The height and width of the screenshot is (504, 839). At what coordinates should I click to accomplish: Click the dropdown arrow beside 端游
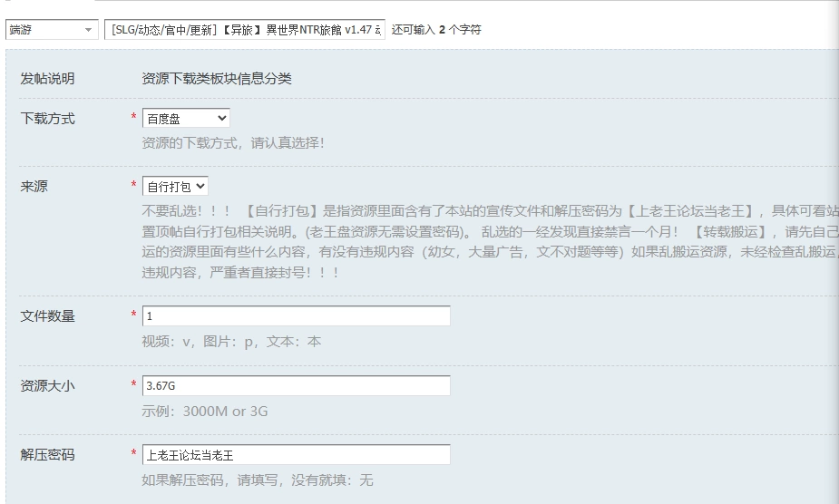tap(88, 30)
